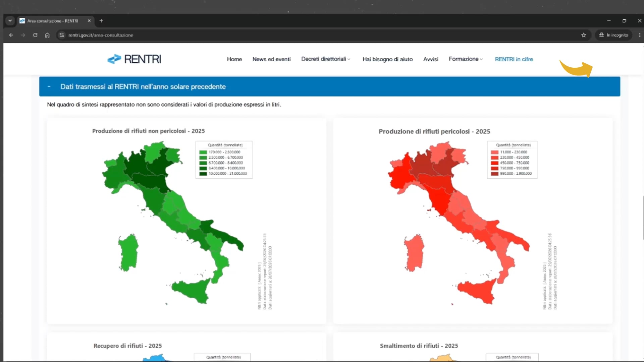This screenshot has width=644, height=362.
Task: Click red swatch 450.000 - 750.000
Action: pyautogui.click(x=494, y=163)
